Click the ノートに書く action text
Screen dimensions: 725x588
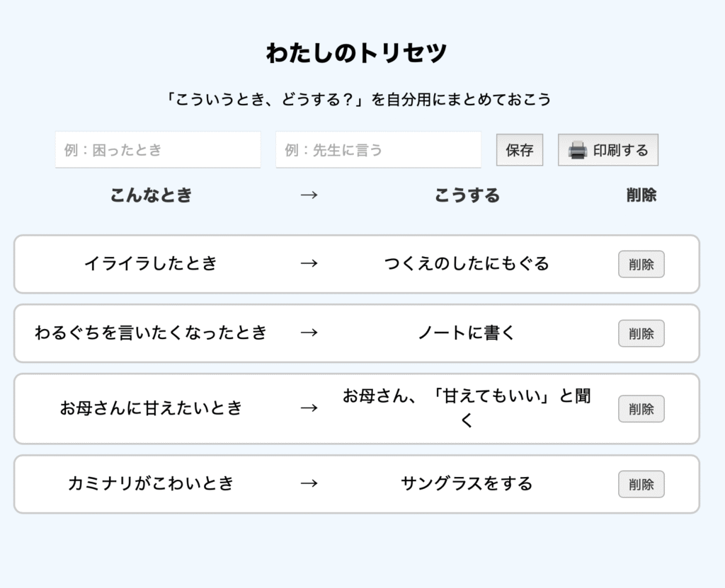pos(467,333)
